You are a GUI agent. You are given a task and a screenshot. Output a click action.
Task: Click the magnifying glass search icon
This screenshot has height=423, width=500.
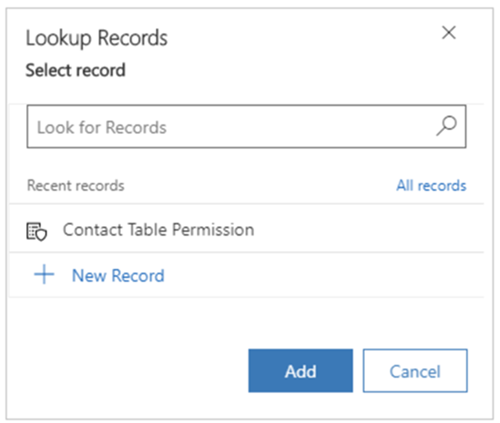point(446,126)
